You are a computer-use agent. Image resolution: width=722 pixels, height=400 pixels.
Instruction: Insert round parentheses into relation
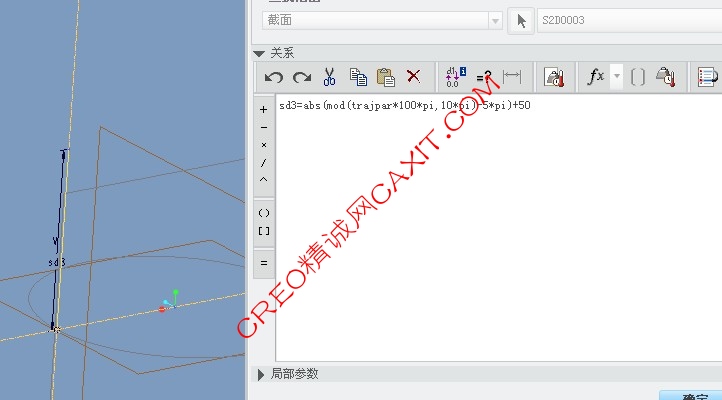tap(264, 213)
